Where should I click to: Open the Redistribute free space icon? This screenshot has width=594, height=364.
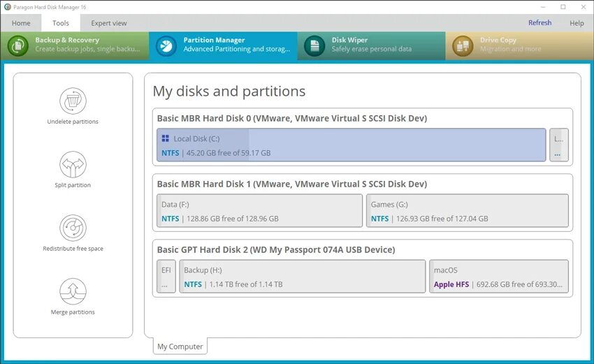[x=73, y=228]
